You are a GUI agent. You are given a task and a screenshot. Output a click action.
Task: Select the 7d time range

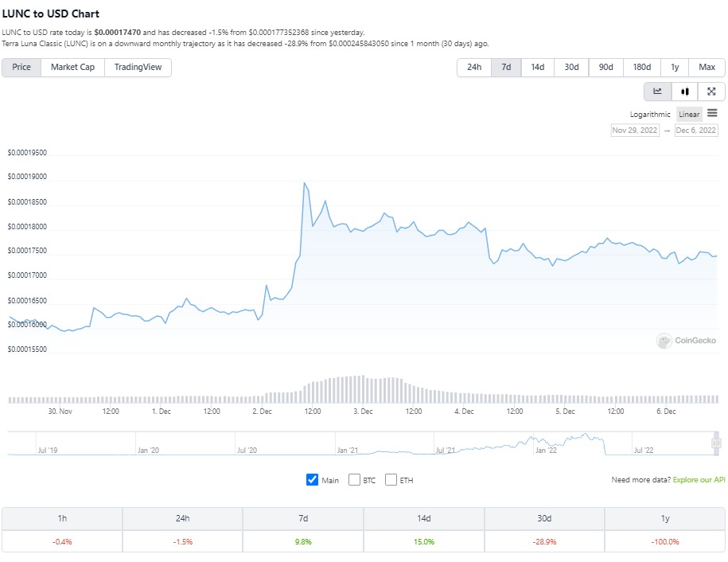506,68
